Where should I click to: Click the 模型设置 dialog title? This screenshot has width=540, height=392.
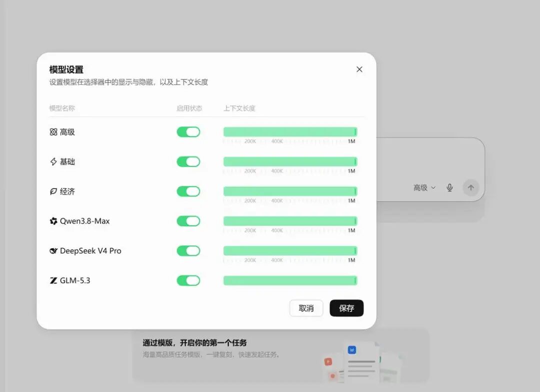66,69
